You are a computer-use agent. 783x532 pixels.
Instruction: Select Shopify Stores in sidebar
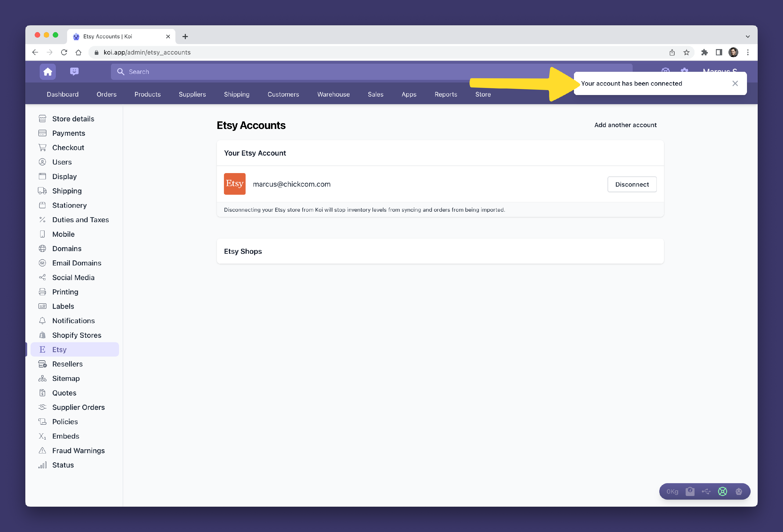point(76,335)
